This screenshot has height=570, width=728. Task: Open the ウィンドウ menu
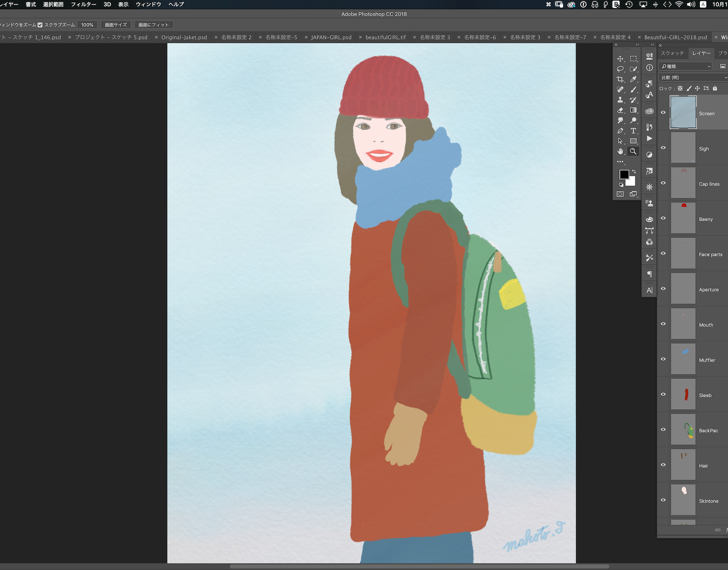click(x=148, y=4)
